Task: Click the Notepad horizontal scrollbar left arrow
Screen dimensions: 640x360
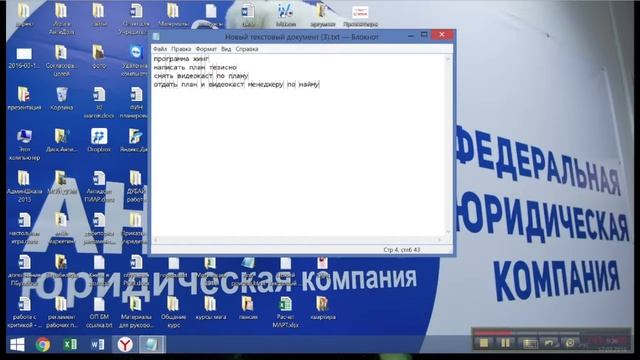Action: [156, 240]
